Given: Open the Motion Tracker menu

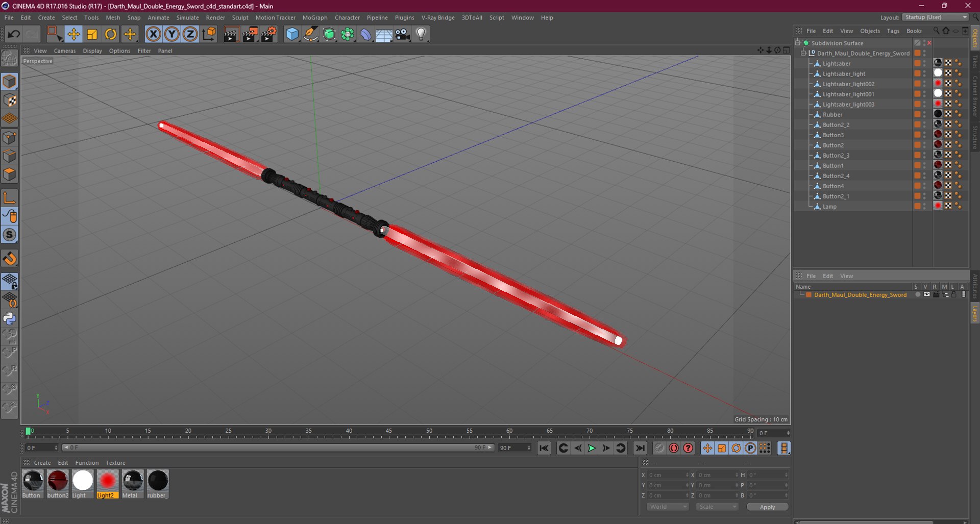Looking at the screenshot, I should (x=275, y=17).
